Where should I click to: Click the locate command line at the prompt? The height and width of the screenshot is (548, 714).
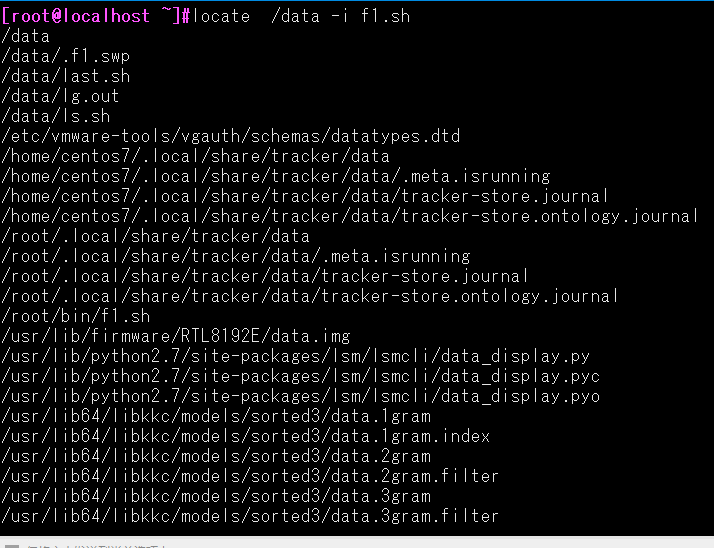pyautogui.click(x=205, y=16)
